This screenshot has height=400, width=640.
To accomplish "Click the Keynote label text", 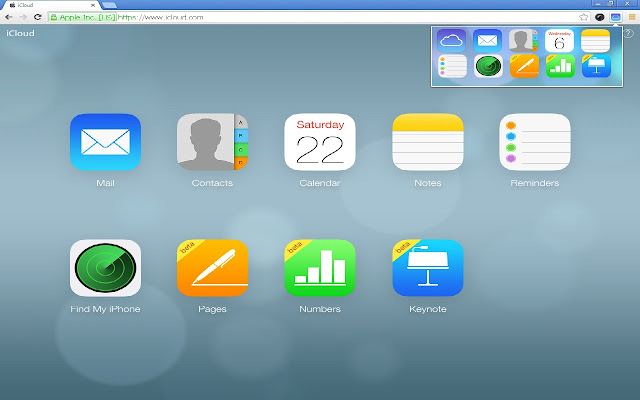I will [428, 309].
